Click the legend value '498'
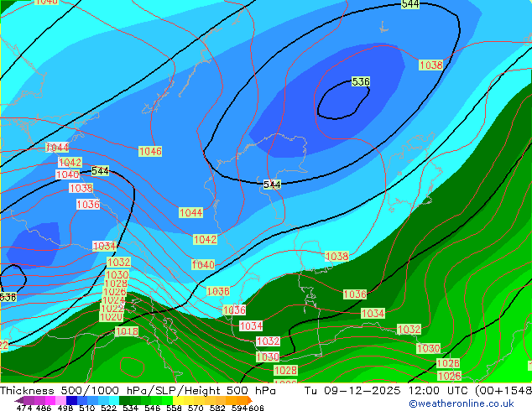 click(65, 408)
